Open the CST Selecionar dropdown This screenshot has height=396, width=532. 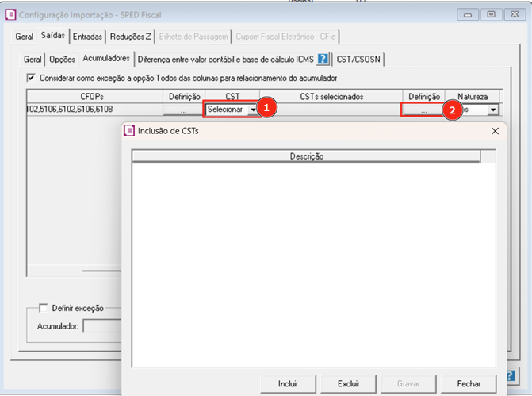click(x=253, y=110)
